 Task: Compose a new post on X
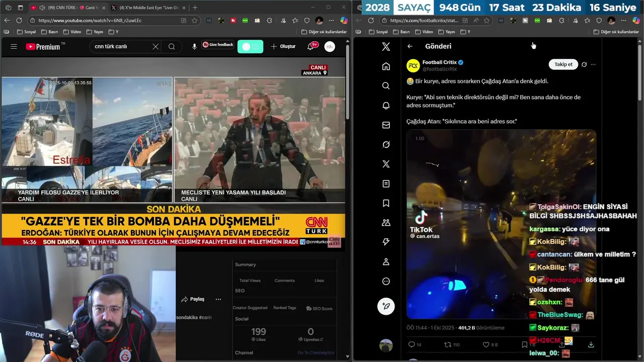(386, 306)
